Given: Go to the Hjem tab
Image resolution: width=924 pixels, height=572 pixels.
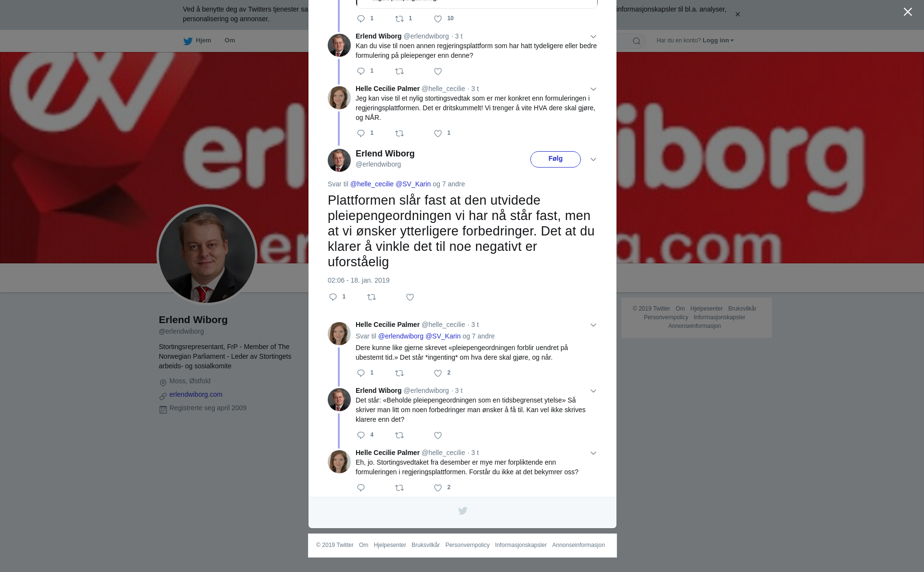Looking at the screenshot, I should pyautogui.click(x=197, y=41).
